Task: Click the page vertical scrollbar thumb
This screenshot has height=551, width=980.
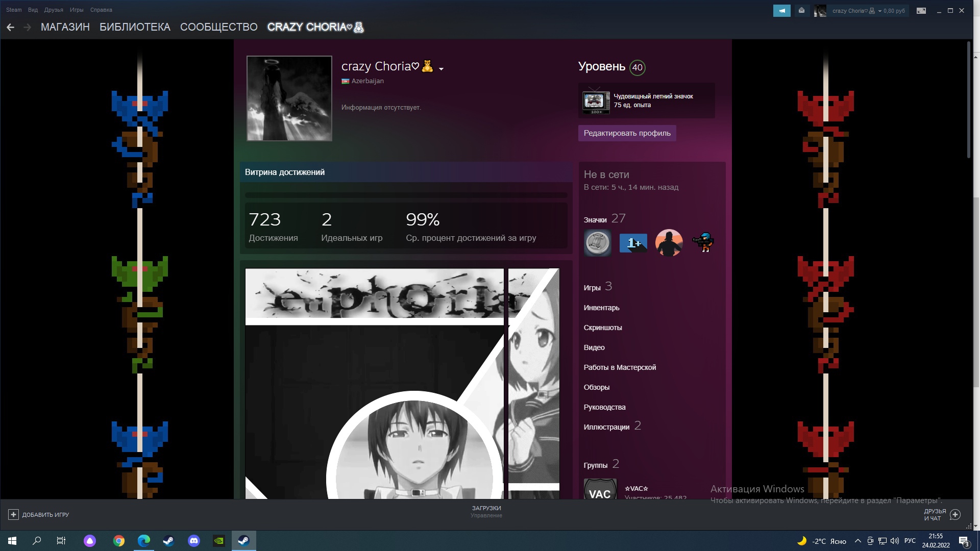Action: point(969,100)
